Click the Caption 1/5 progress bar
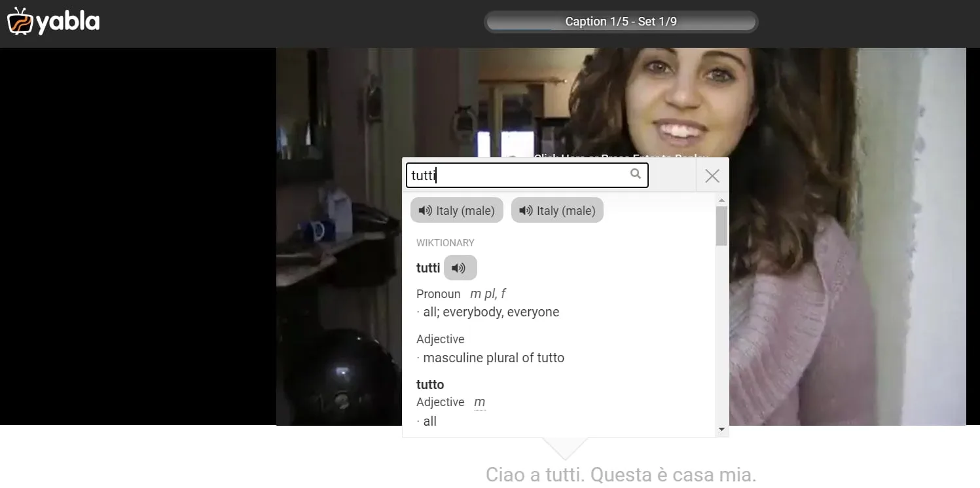 [x=621, y=22]
